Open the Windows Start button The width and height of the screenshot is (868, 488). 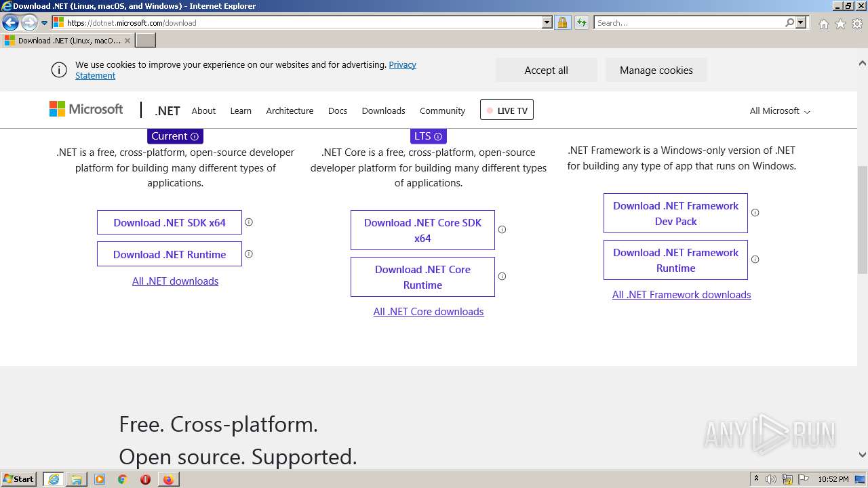coord(19,479)
